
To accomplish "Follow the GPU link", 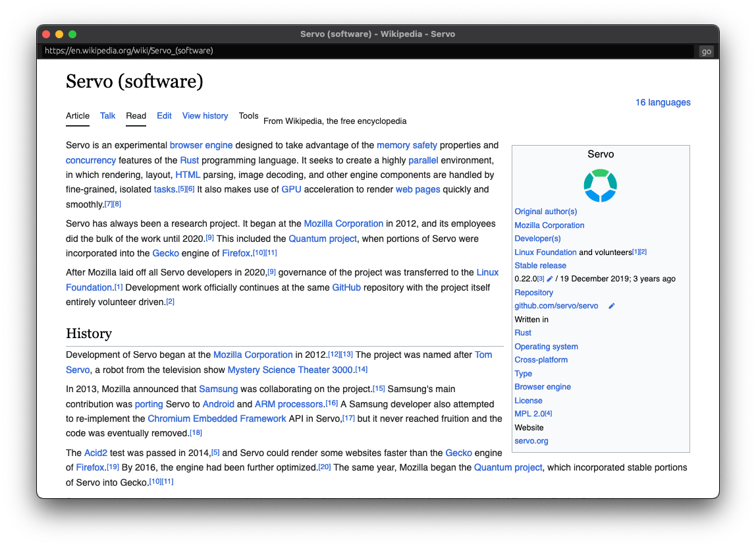I will click(291, 190).
